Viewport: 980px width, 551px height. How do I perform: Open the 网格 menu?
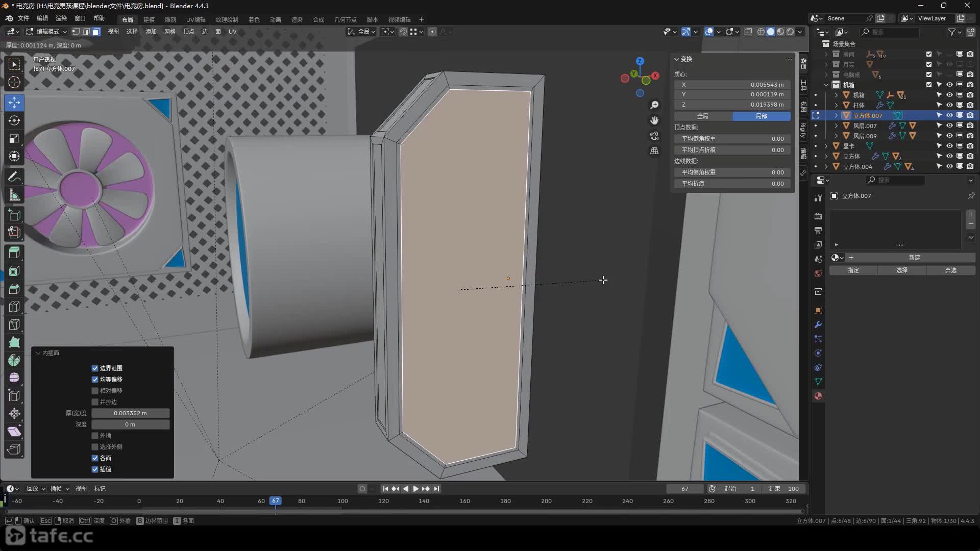coord(169,32)
